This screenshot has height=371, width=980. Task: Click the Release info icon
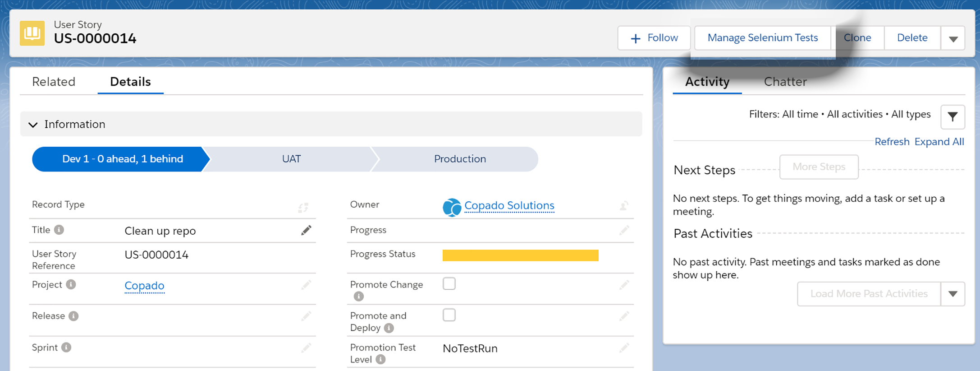coord(73,316)
